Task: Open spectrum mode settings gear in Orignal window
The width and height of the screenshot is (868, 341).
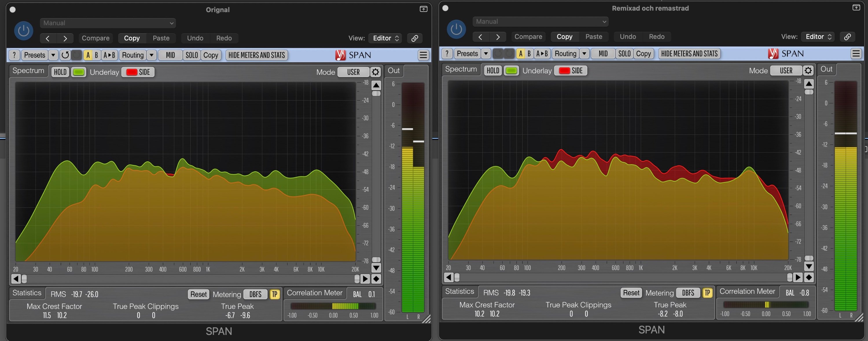Action: pos(375,72)
